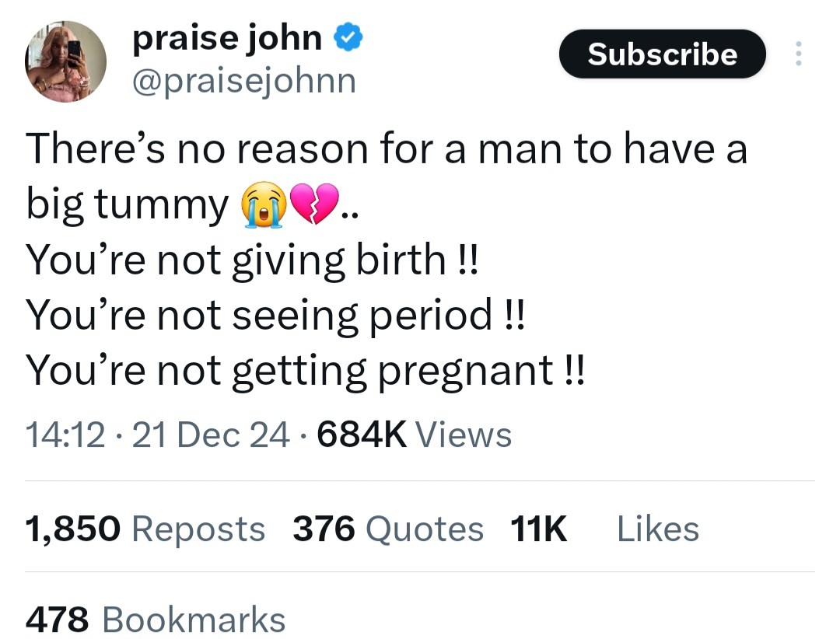
Task: Click the 'You're not getting pregnant' line
Action: pyautogui.click(x=306, y=372)
